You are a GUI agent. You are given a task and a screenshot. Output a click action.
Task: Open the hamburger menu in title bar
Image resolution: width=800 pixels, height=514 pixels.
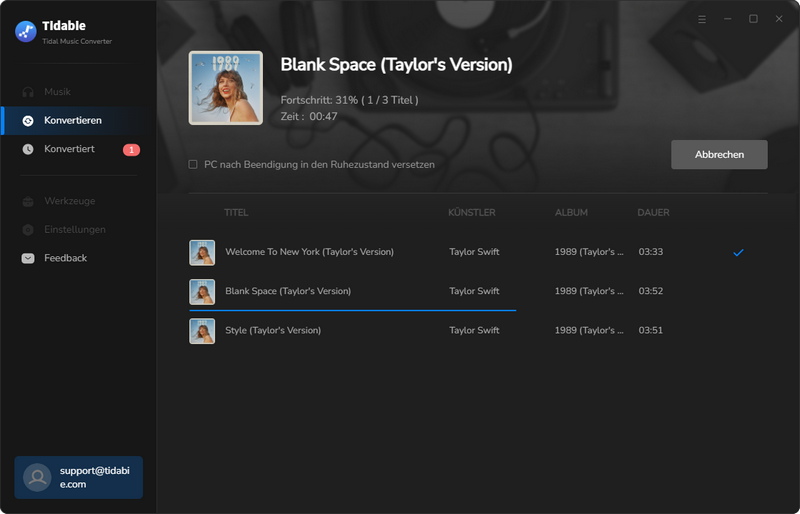pos(702,19)
